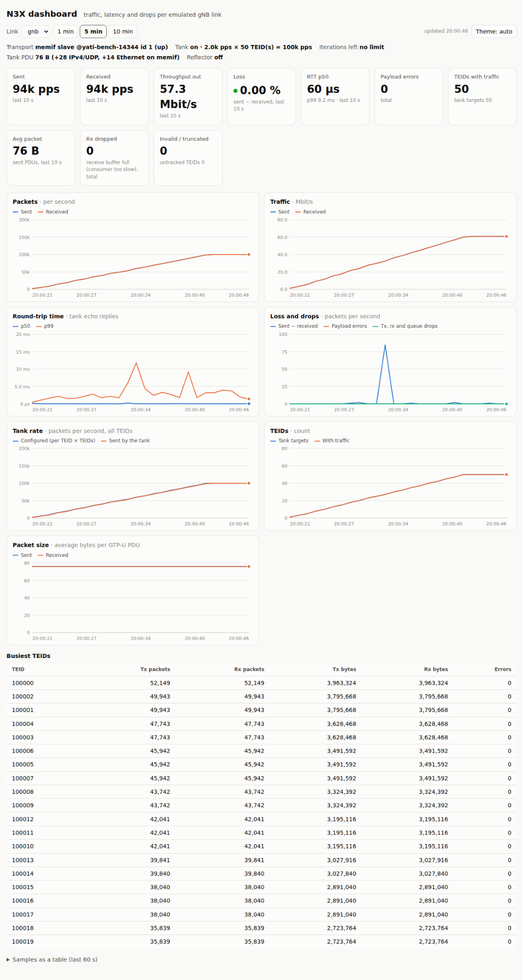Toggle Sent legend in Packets chart

(22, 212)
